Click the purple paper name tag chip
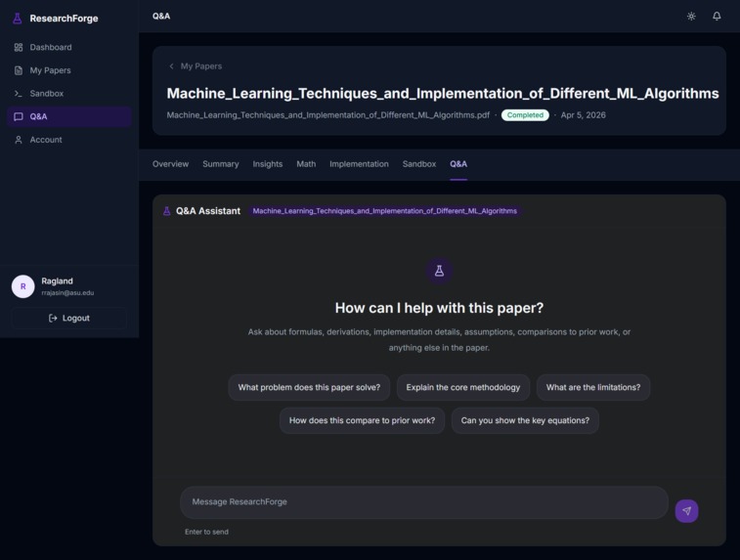The width and height of the screenshot is (740, 560). [384, 211]
